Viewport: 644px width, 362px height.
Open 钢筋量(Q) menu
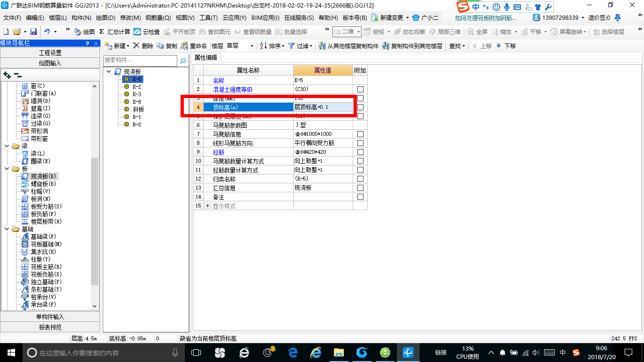point(158,18)
